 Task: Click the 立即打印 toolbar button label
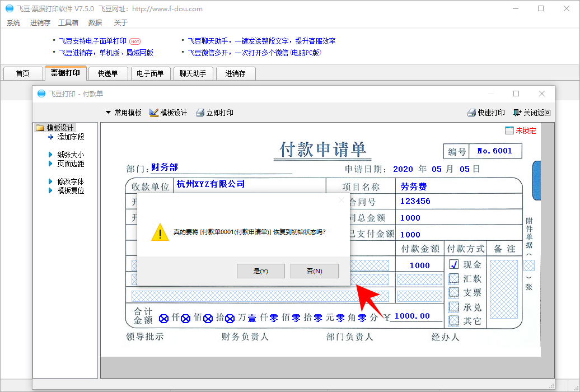tap(219, 113)
